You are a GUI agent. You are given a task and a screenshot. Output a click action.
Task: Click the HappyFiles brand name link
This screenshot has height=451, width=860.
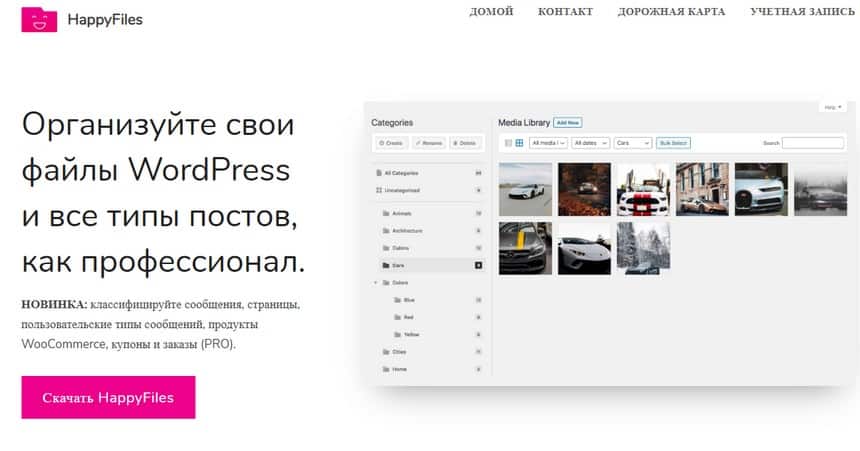[105, 20]
